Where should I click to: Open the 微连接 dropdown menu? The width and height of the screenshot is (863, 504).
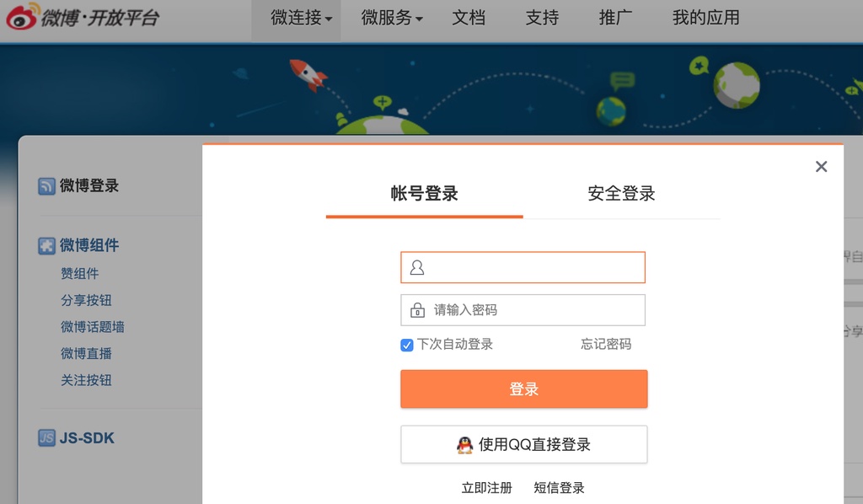tap(296, 19)
